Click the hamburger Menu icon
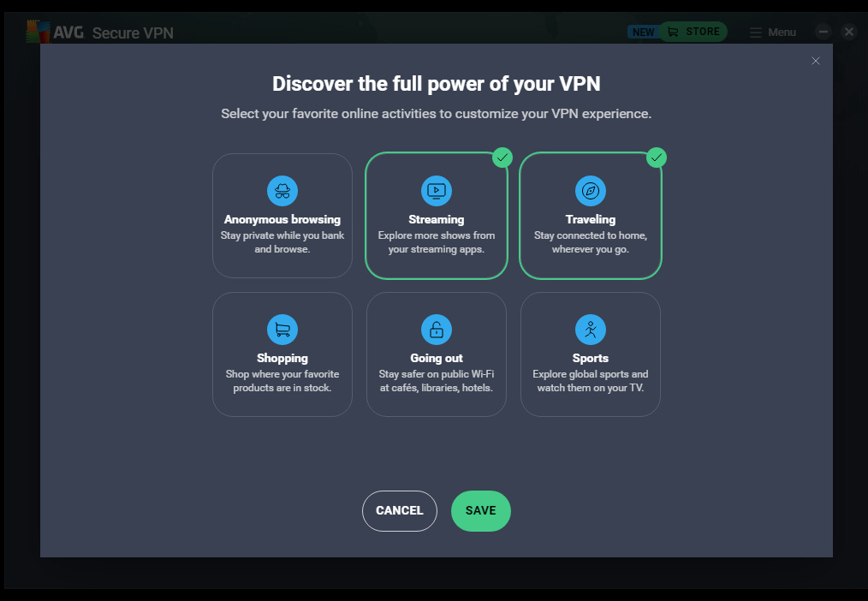Viewport: 868px width, 601px height. (756, 33)
